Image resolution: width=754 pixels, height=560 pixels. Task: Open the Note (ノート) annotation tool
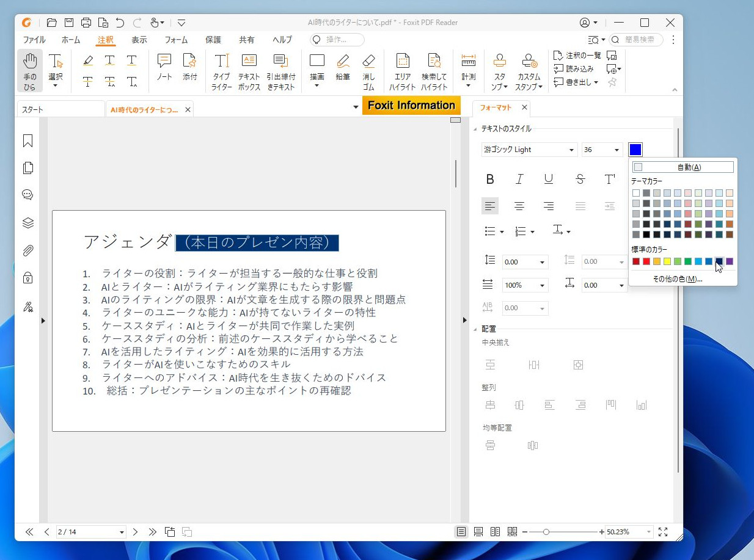pyautogui.click(x=164, y=67)
